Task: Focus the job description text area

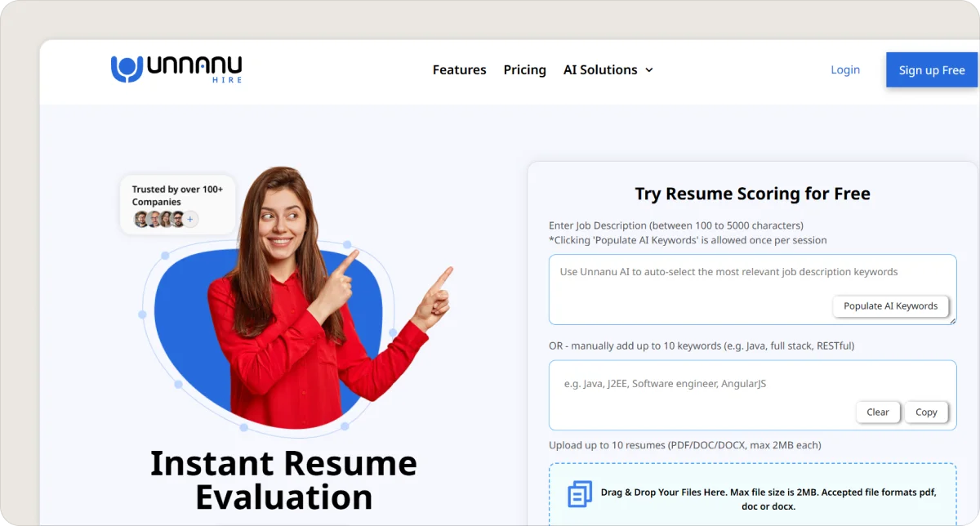Action: point(752,289)
